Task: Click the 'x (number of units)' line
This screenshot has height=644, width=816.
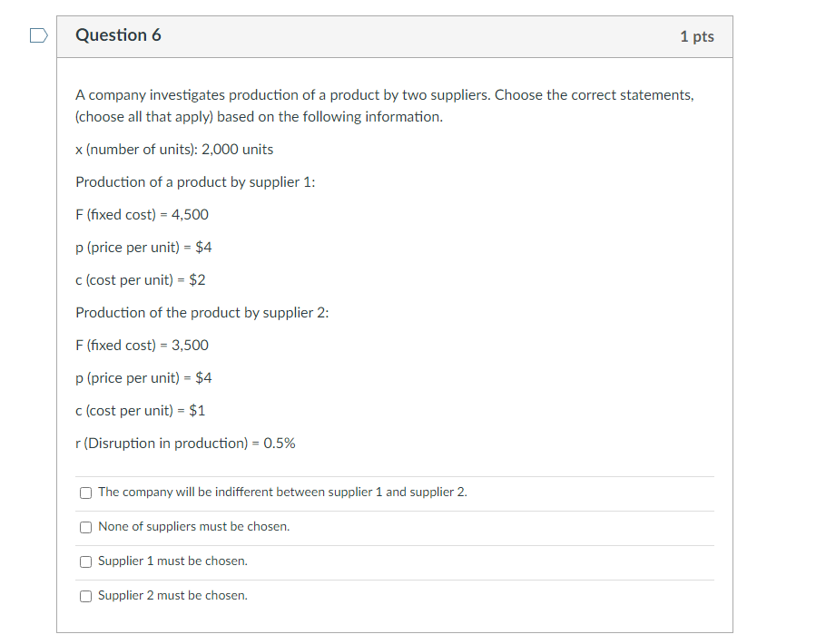Action: [173, 149]
